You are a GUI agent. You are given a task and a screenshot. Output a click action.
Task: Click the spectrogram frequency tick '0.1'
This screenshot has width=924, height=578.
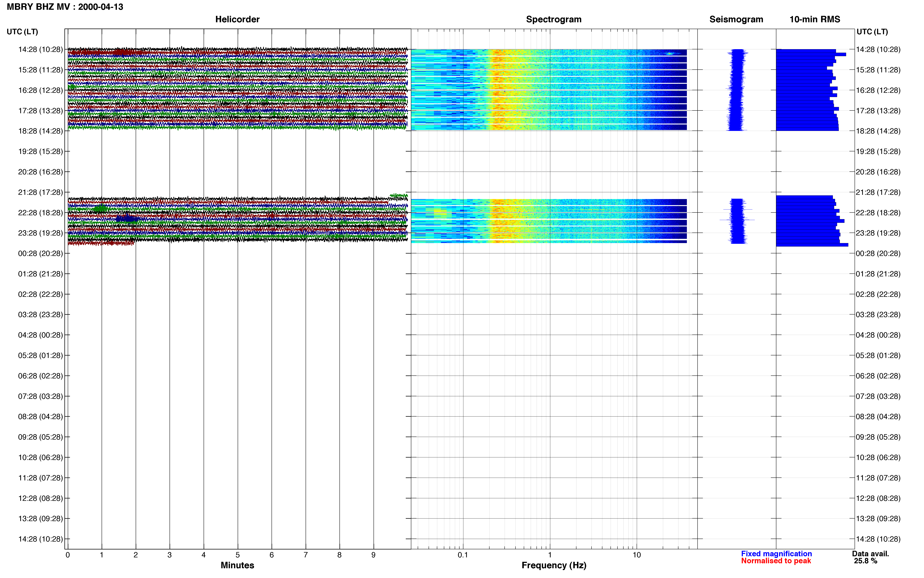pos(463,555)
